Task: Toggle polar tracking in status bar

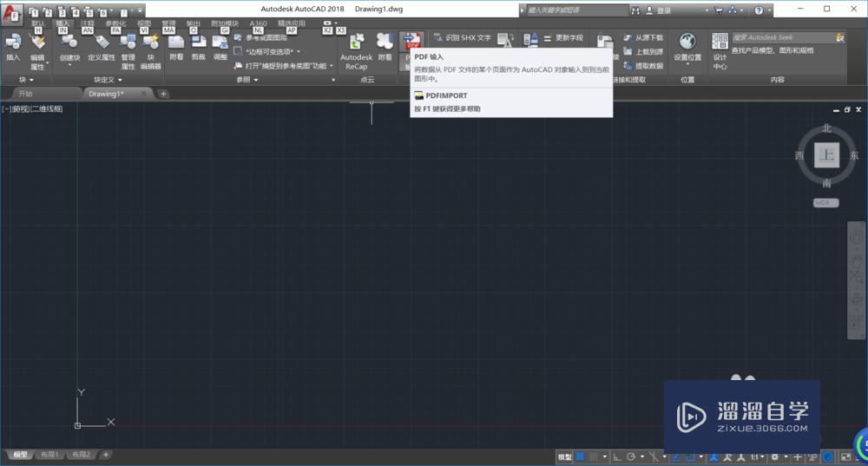Action: click(630, 456)
